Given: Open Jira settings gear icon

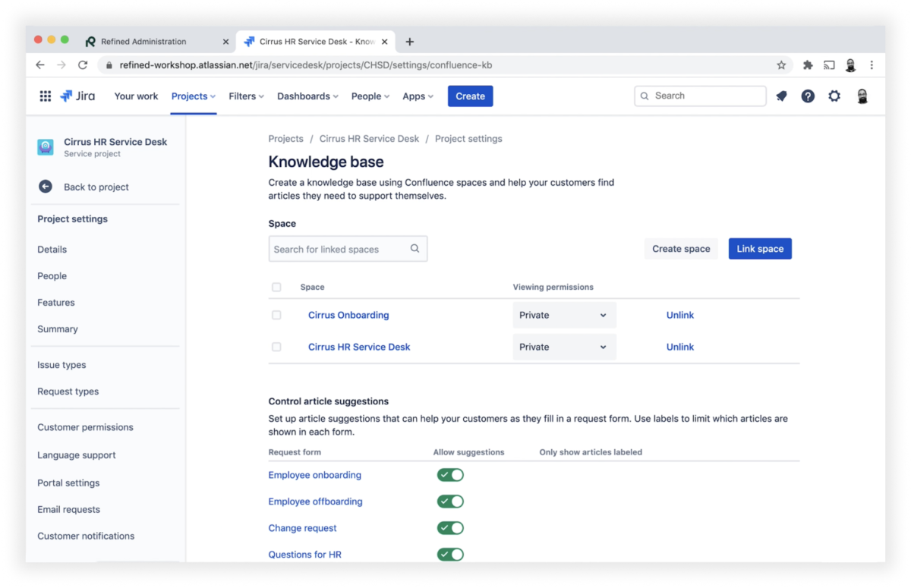Looking at the screenshot, I should pyautogui.click(x=833, y=96).
